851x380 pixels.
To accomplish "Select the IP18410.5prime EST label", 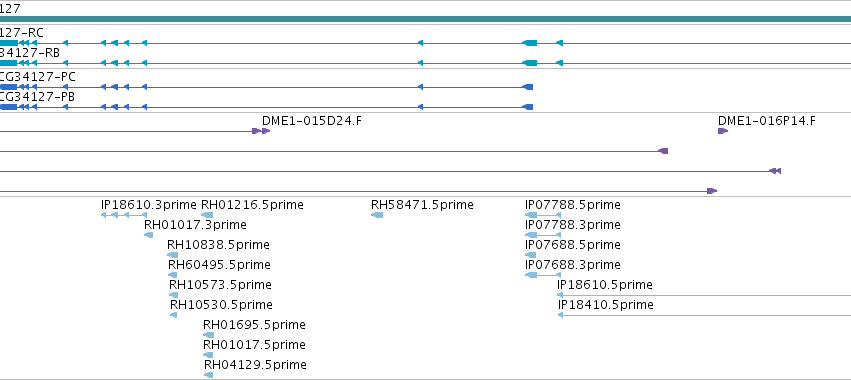I will pos(606,305).
